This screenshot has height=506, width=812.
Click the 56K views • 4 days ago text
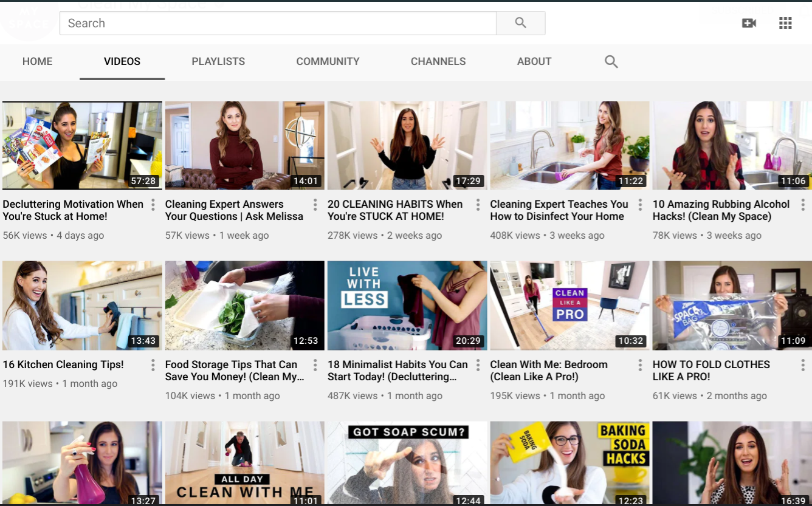53,236
